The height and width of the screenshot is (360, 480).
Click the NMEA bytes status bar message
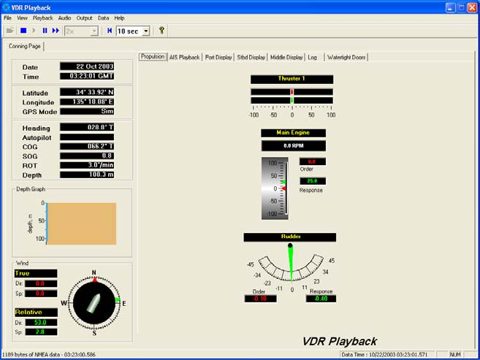pos(49,354)
